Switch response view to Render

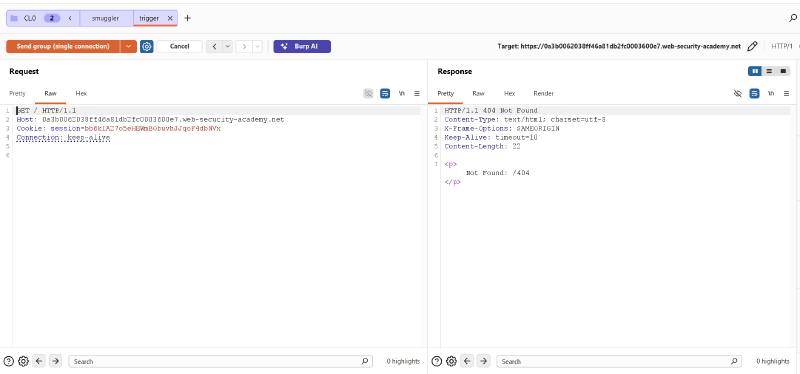point(543,93)
